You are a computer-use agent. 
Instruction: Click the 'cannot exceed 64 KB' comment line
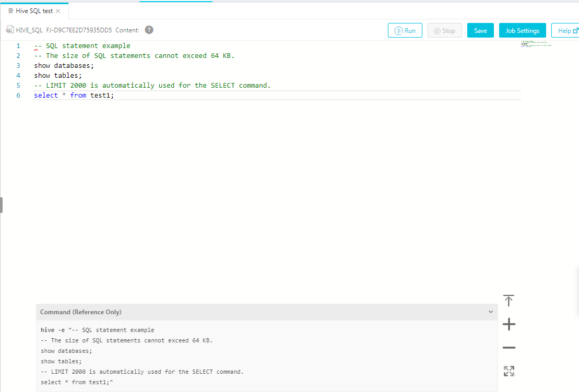[x=134, y=56]
